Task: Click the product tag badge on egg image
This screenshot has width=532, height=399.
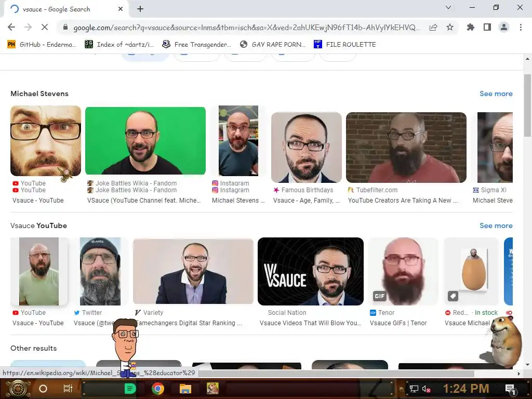Action: 453,296
